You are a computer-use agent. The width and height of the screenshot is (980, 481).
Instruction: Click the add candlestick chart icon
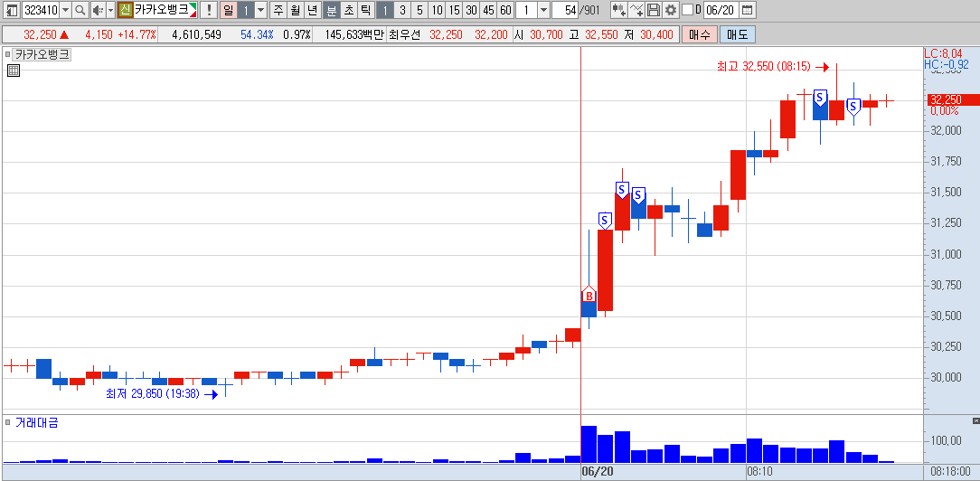[x=619, y=10]
